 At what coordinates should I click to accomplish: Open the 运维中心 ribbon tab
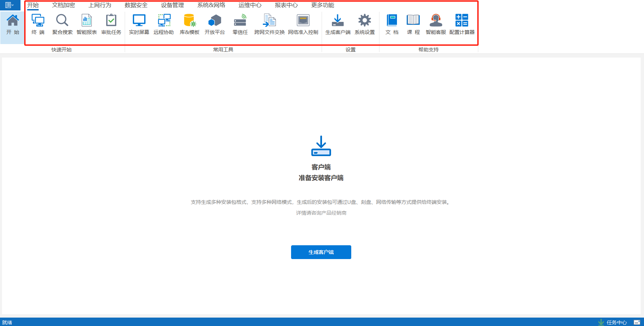[x=250, y=5]
